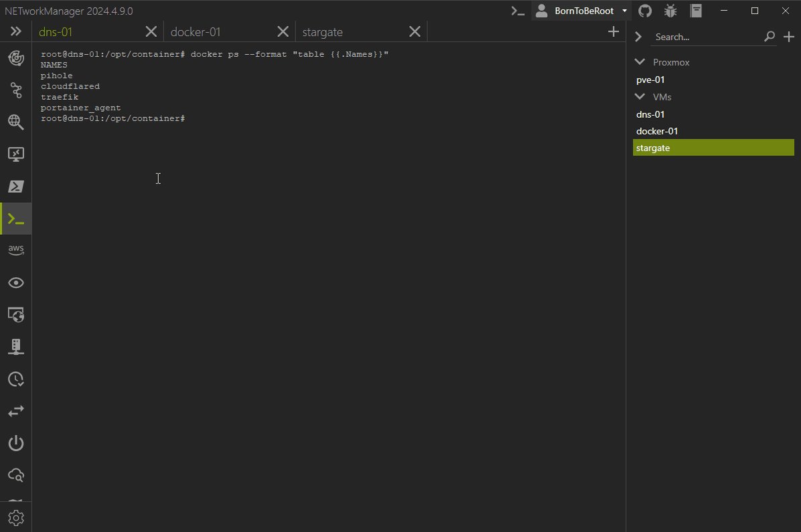This screenshot has width=801, height=532.
Task: Add a new terminal tab with plus
Action: coord(613,31)
